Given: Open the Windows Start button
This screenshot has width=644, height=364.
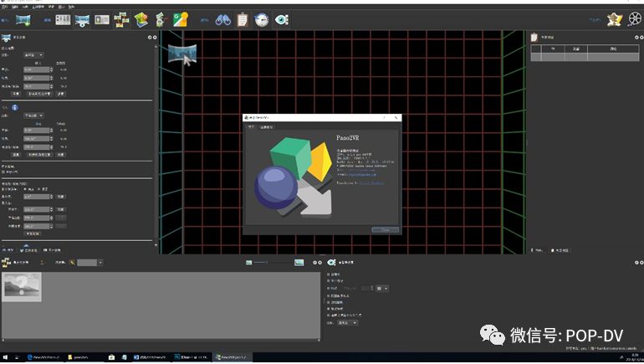Looking at the screenshot, I should coord(5,357).
